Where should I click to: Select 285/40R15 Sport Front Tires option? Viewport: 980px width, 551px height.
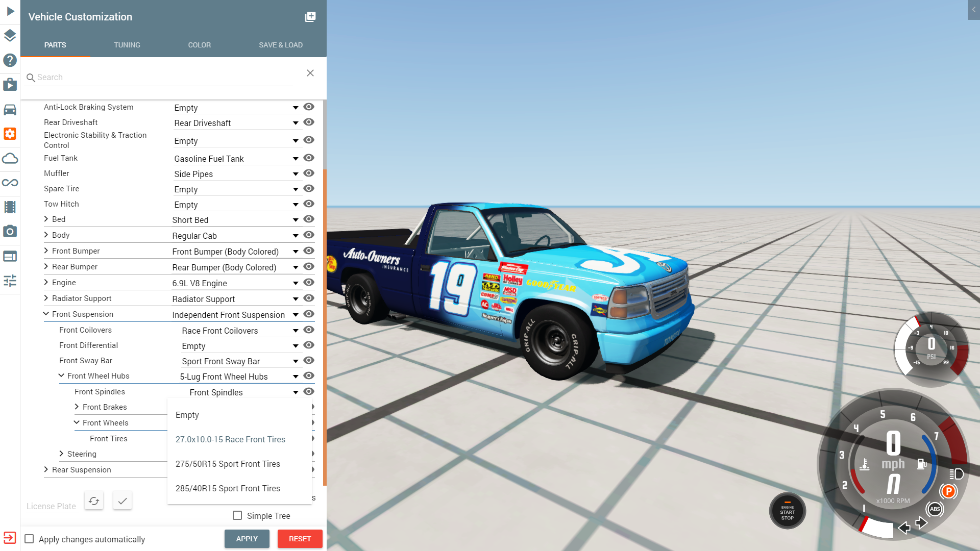pyautogui.click(x=239, y=489)
